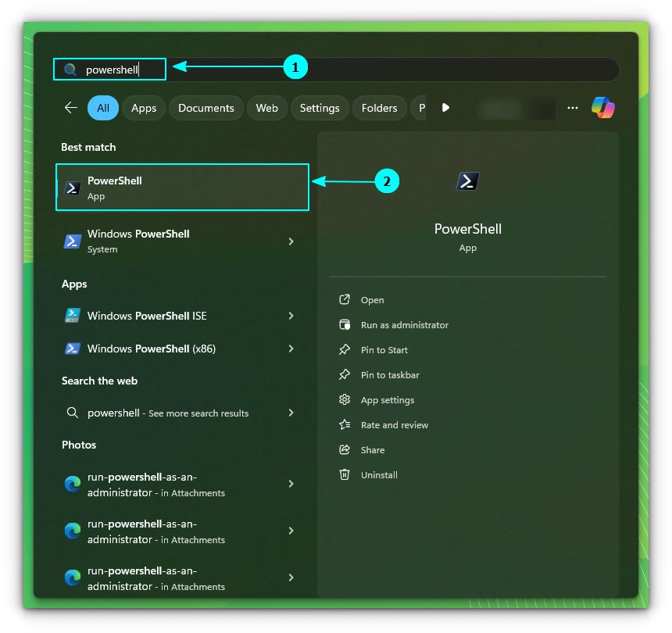The height and width of the screenshot is (633, 672).
Task: Click the Run as administrator shield icon
Action: click(x=345, y=324)
